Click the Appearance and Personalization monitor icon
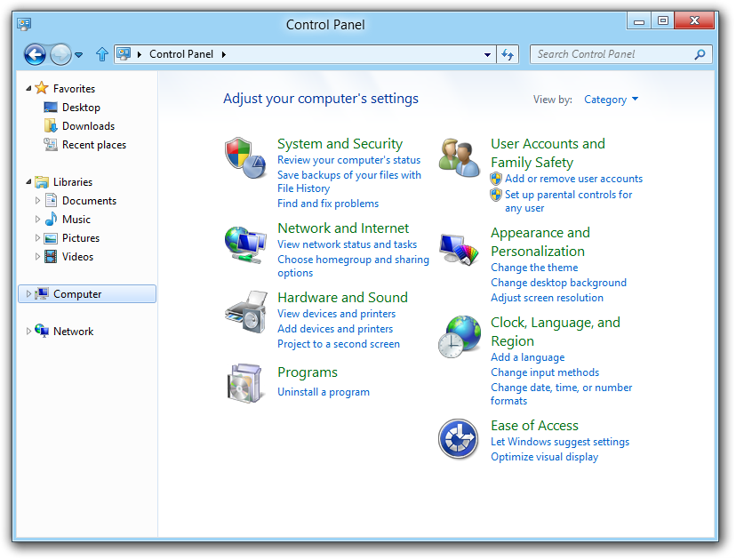736x560 pixels. tap(459, 249)
